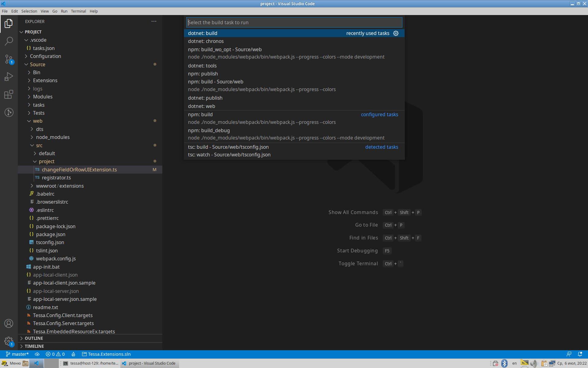The height and width of the screenshot is (368, 588).
Task: Run the tsc: watch detected task
Action: click(x=229, y=155)
